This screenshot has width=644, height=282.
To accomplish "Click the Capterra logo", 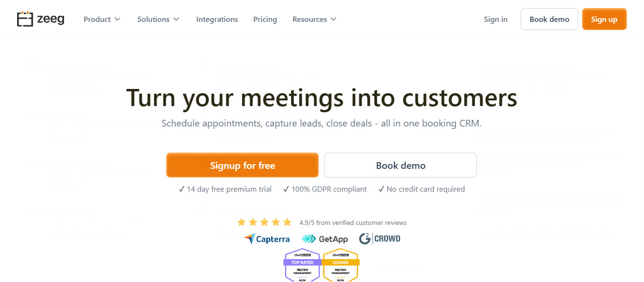I will [x=267, y=239].
